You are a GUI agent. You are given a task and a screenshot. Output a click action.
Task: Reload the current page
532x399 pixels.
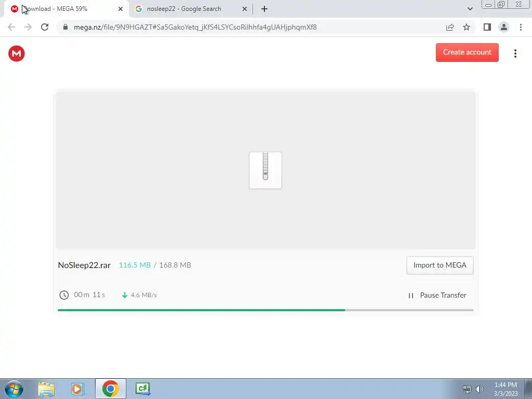(x=45, y=27)
